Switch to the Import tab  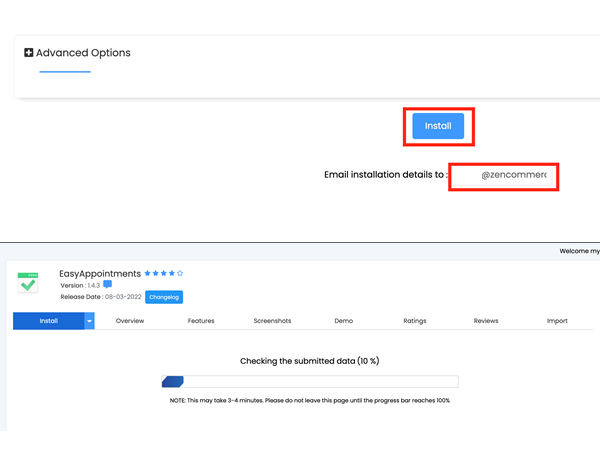click(557, 321)
